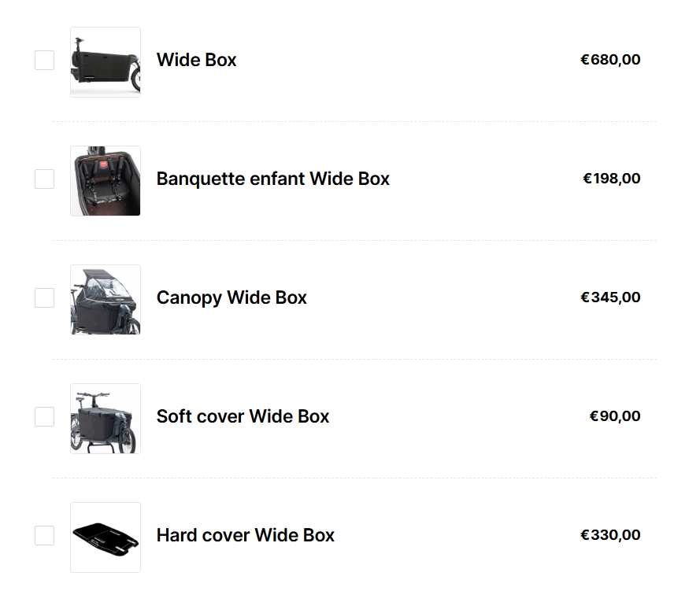Click the Soft cover Wide Box title
The height and width of the screenshot is (591, 700).
pos(243,416)
